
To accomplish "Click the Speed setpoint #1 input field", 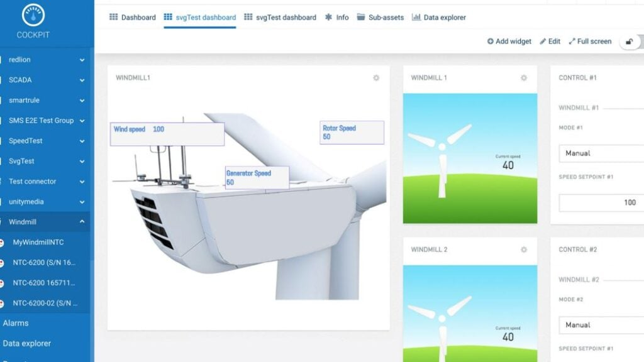I will 599,202.
